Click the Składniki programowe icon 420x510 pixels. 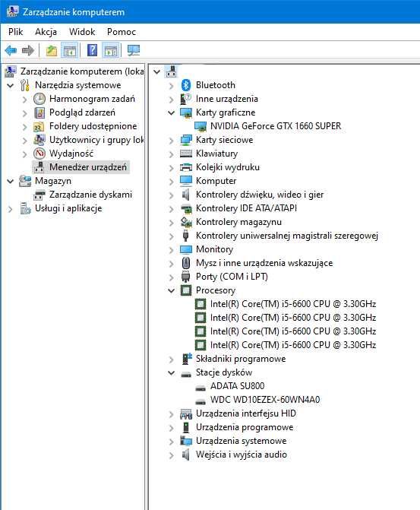pos(187,359)
